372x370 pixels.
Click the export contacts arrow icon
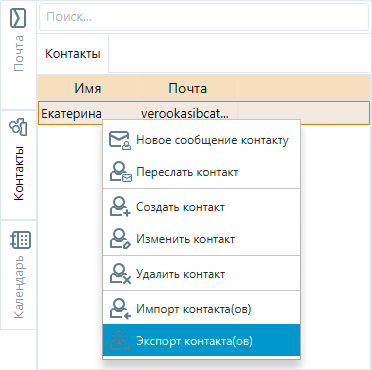pos(120,341)
